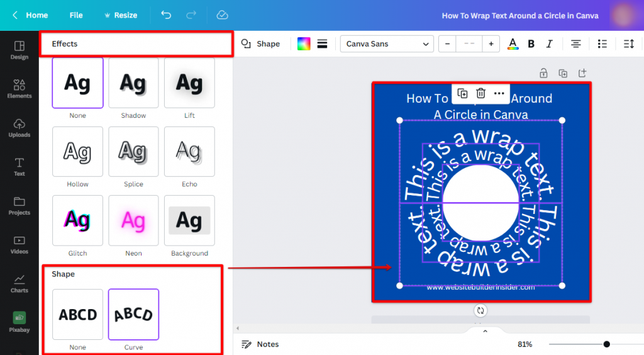Toggle italic formatting

tap(550, 43)
